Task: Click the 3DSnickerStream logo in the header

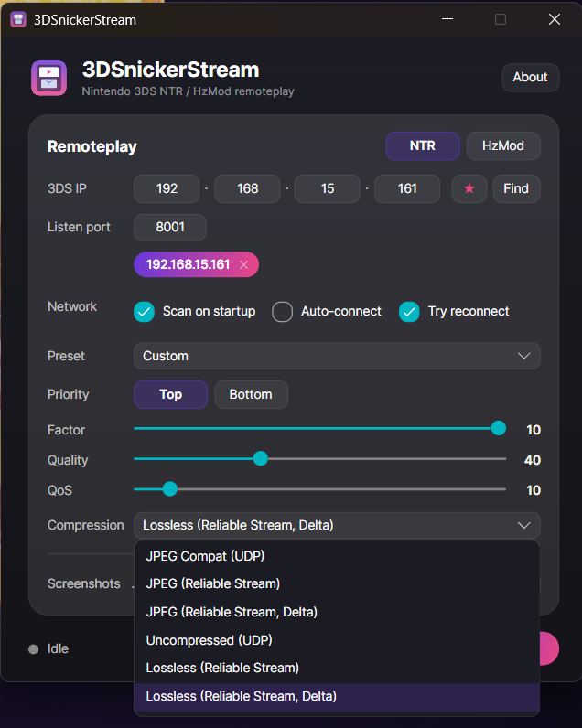Action: [x=48, y=78]
